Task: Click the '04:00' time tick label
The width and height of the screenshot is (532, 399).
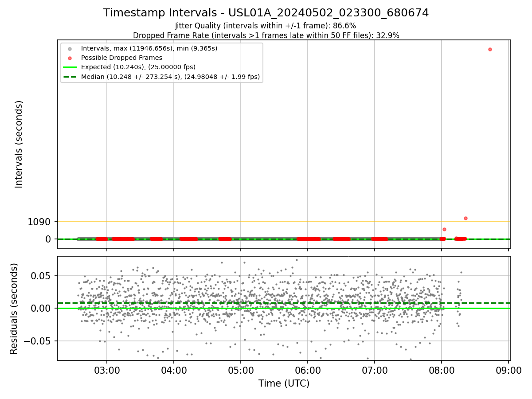Action: (174, 371)
